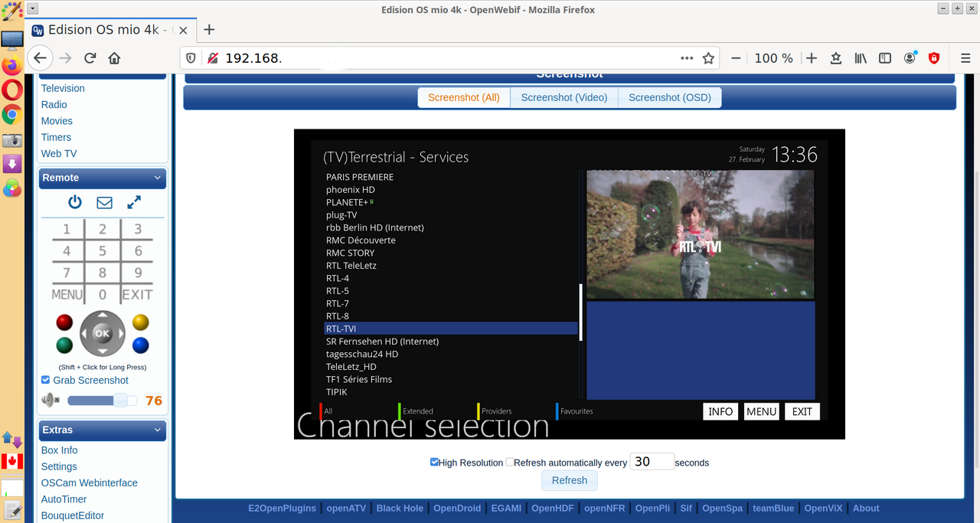Image resolution: width=980 pixels, height=523 pixels.
Task: Toggle the Grab Screenshot checkbox
Action: 46,381
